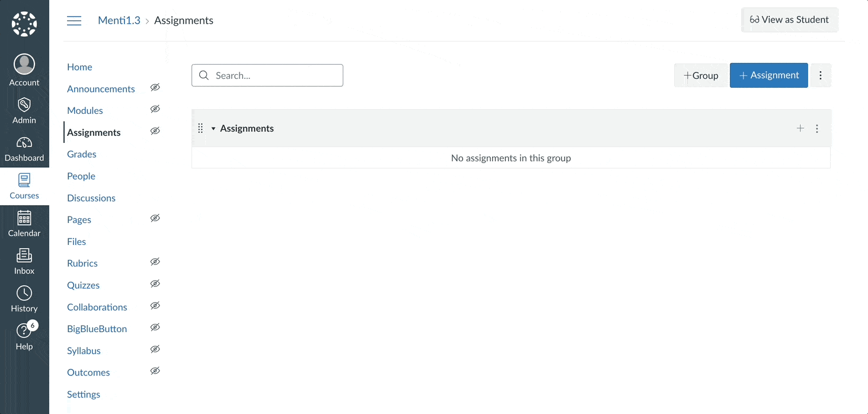Click the Help notification badge showing 6
This screenshot has width=868, height=414.
coord(33,325)
